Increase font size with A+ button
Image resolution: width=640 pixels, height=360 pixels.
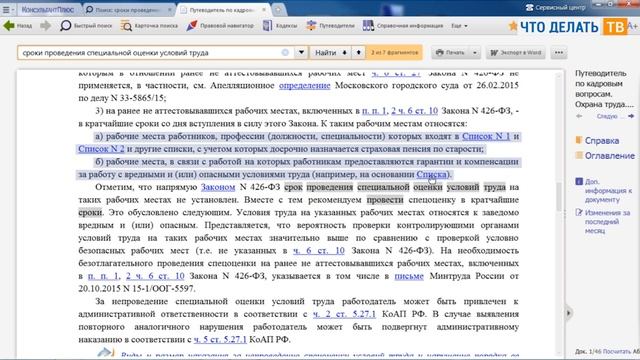[x=633, y=26]
